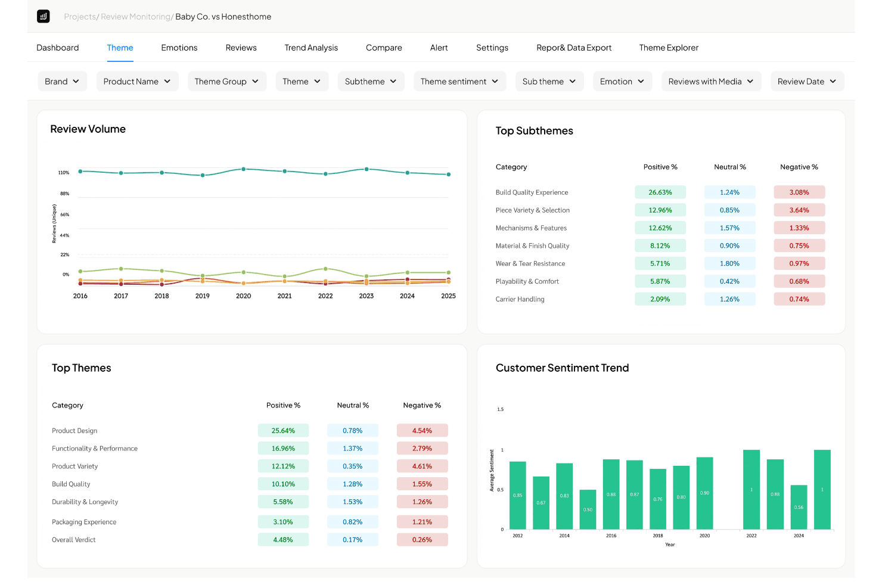
Task: Open the Review Date dropdown
Action: [x=807, y=82]
